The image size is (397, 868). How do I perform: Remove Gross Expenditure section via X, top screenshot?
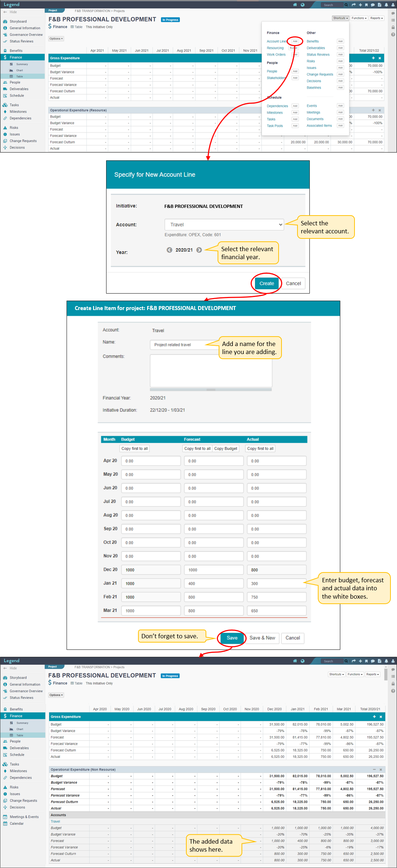tap(380, 58)
